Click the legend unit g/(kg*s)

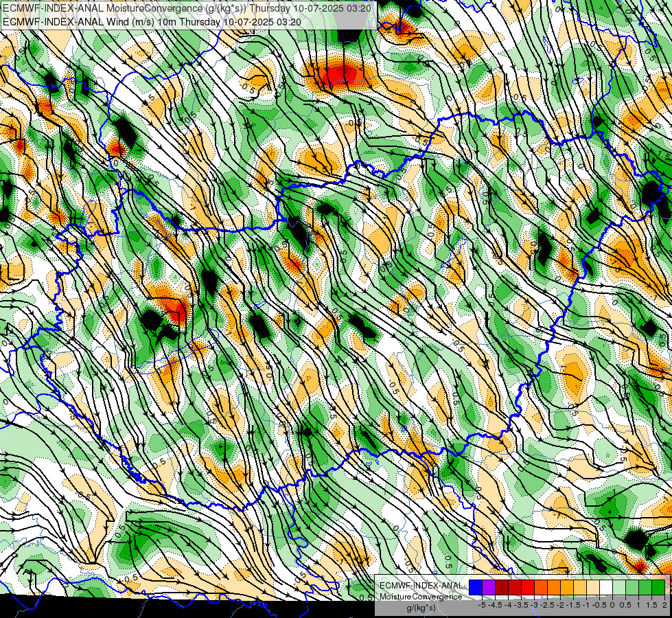point(421,608)
